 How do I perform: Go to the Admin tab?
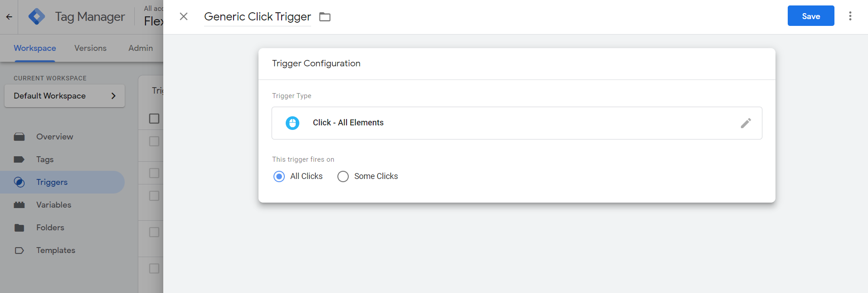pos(140,48)
